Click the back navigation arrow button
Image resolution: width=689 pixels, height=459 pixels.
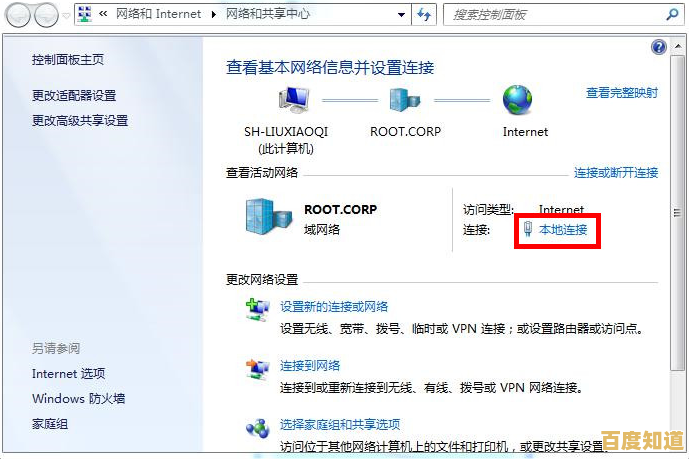tap(18, 15)
